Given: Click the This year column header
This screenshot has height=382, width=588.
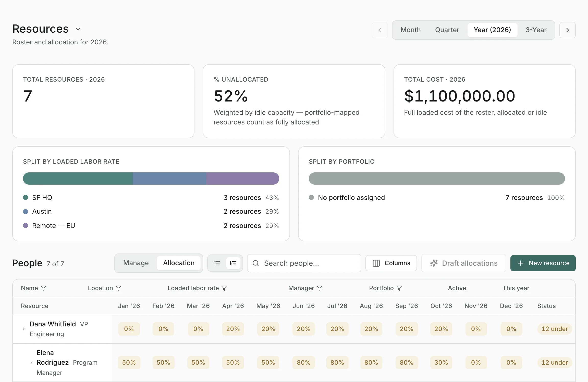Looking at the screenshot, I should click(516, 288).
